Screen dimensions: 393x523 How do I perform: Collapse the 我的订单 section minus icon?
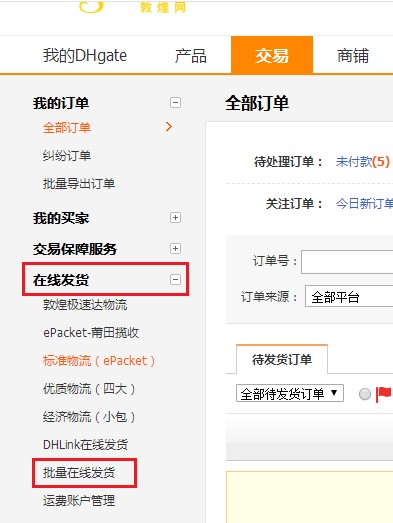(175, 102)
